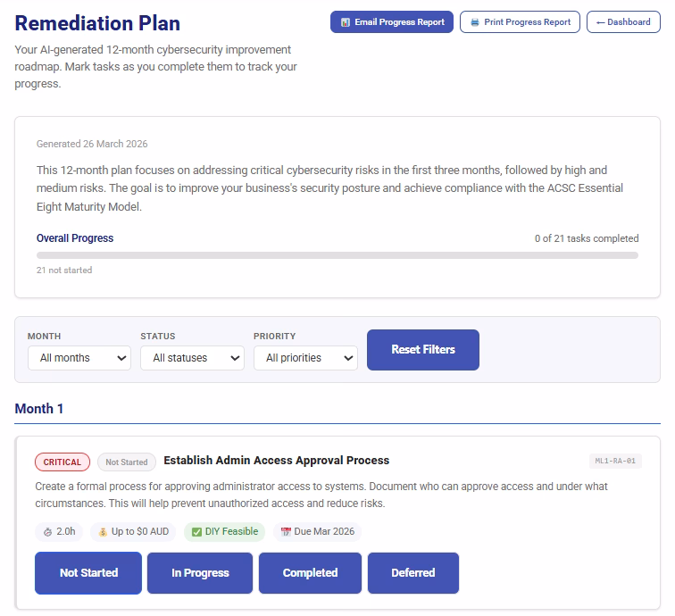Expand the Status filter dropdown
Viewport: 675px width, 616px height.
point(192,358)
